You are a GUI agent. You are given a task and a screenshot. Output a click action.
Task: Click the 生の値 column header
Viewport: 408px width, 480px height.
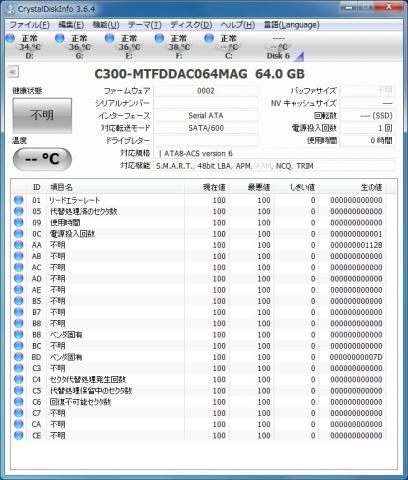pos(353,187)
